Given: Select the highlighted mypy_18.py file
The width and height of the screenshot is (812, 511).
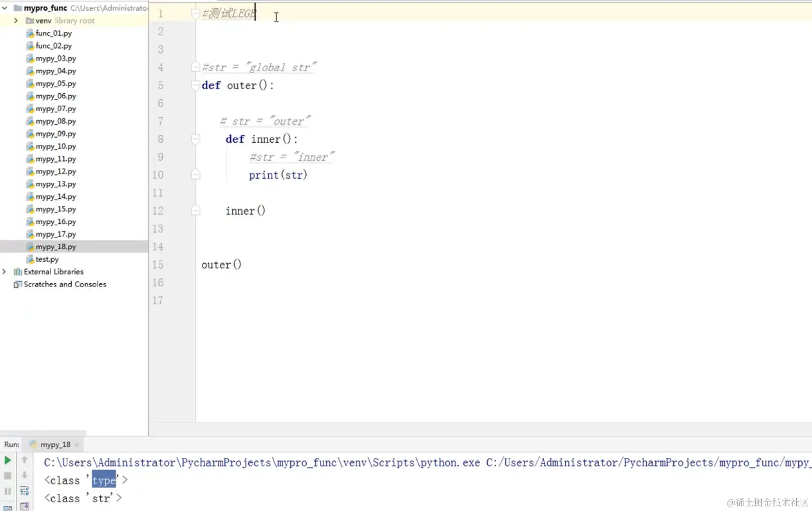Looking at the screenshot, I should [x=55, y=247].
